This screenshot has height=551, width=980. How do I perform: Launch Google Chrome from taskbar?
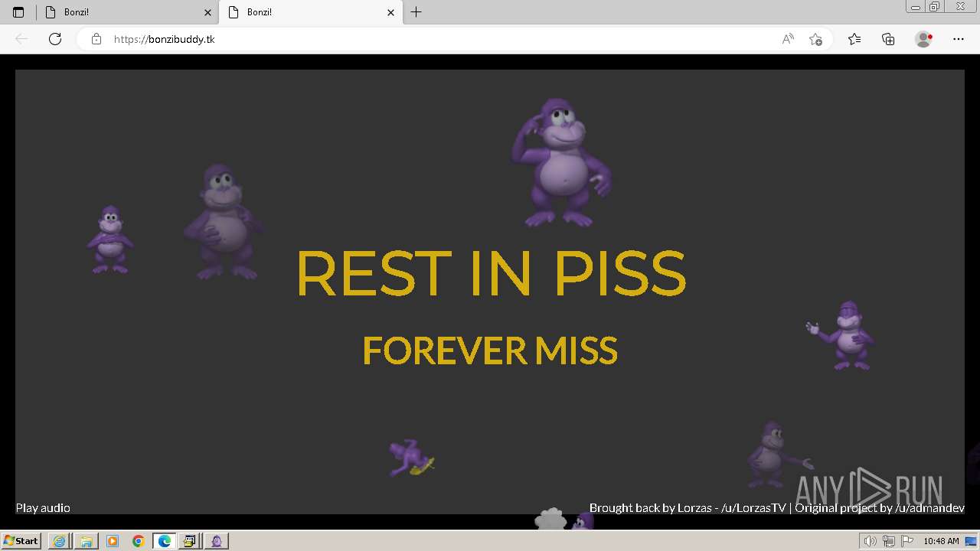[x=138, y=541]
